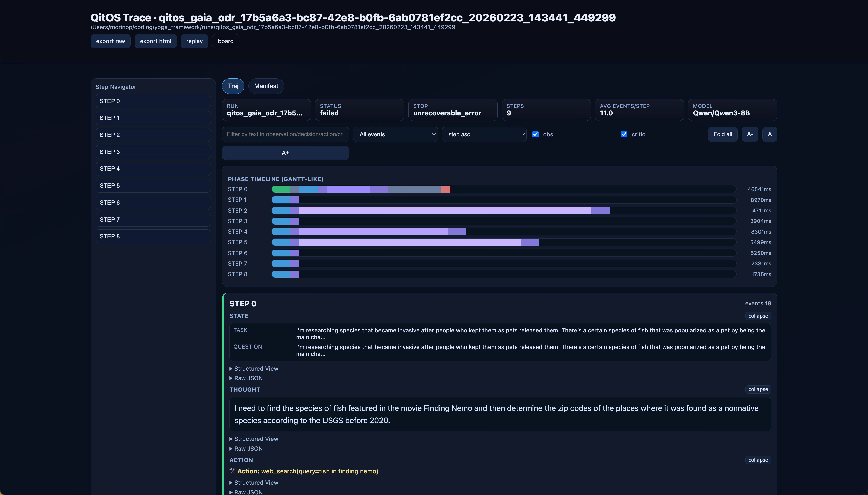Click the filter by text input field
This screenshot has height=495, width=868.
pos(285,134)
